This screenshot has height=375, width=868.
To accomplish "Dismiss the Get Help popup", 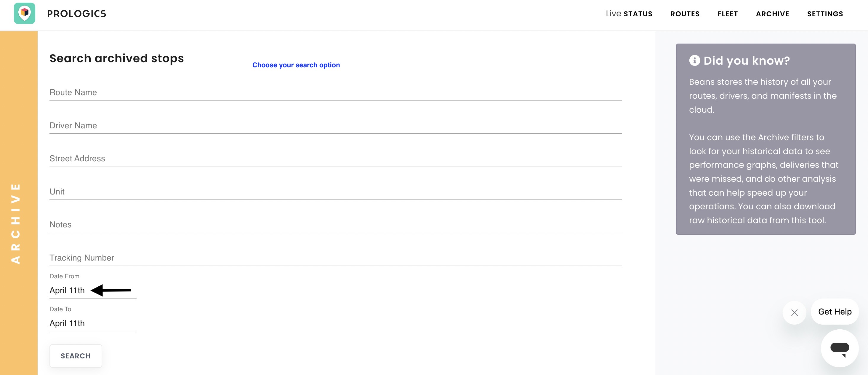I will pos(794,313).
